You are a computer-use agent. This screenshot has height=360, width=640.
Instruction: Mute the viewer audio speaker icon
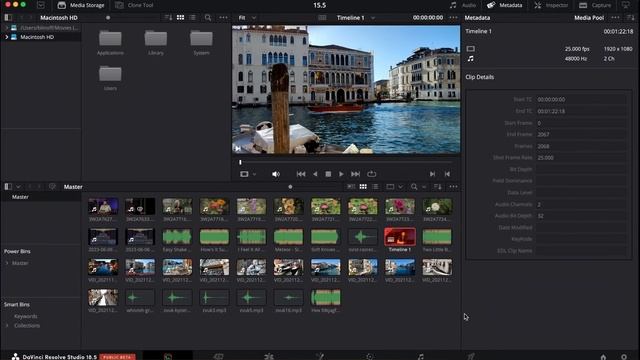click(276, 174)
